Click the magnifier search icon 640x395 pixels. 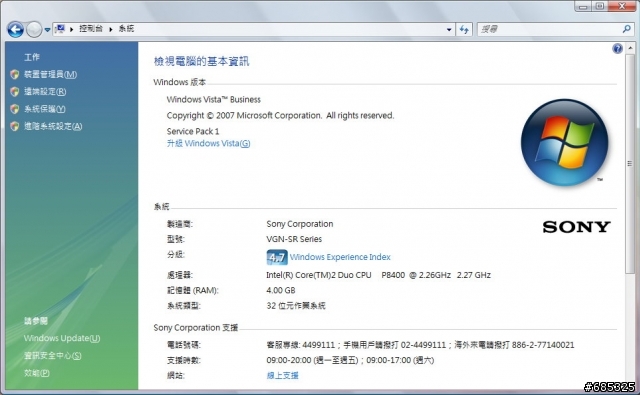point(627,29)
